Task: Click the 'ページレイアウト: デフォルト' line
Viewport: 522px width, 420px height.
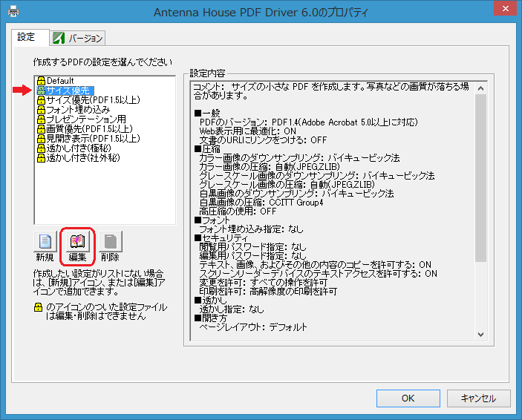Action: click(253, 327)
